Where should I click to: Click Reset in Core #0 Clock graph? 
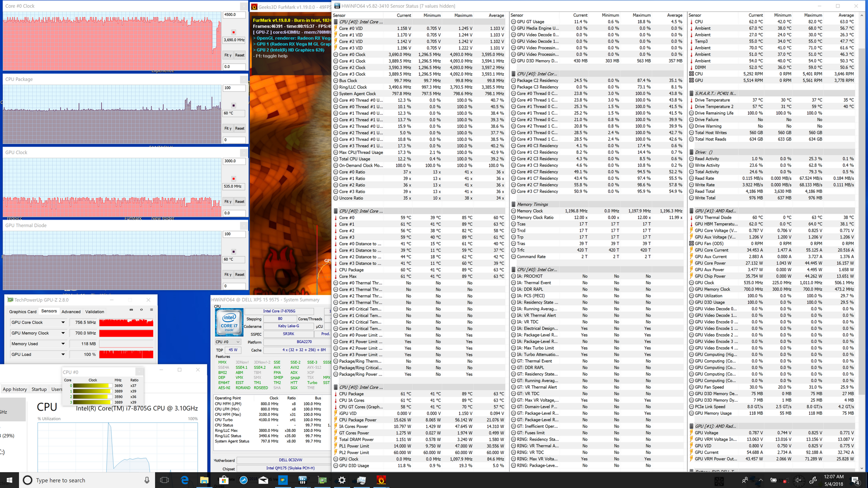240,55
